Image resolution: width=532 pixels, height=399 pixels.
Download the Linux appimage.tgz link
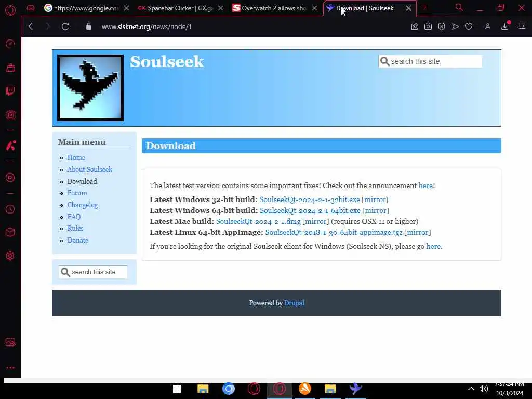point(334,232)
